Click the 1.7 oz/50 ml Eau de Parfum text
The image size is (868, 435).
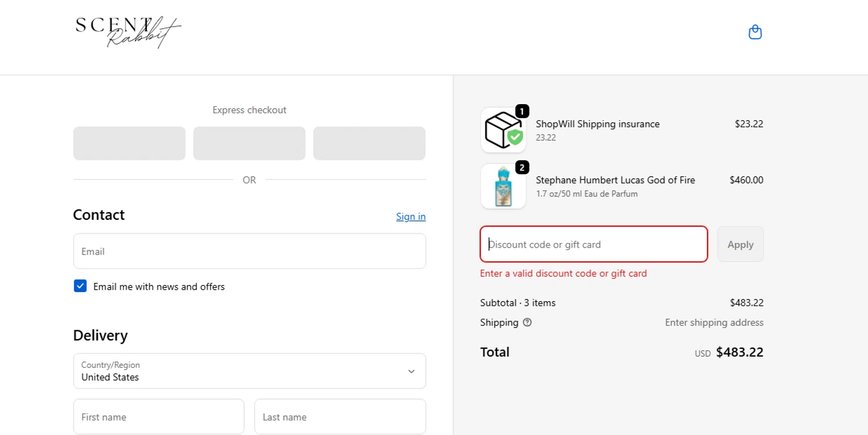[587, 194]
